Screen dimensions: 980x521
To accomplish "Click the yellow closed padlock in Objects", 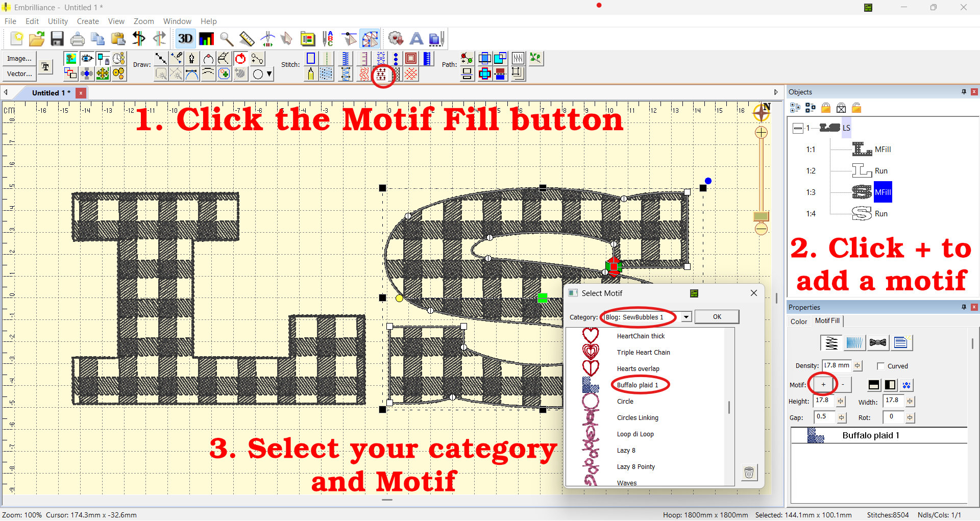I will (826, 108).
